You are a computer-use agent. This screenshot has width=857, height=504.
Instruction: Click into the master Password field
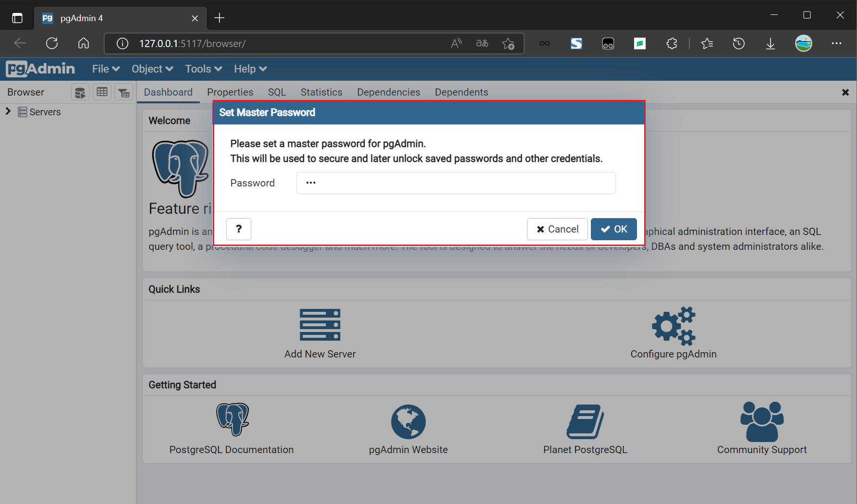pyautogui.click(x=456, y=183)
